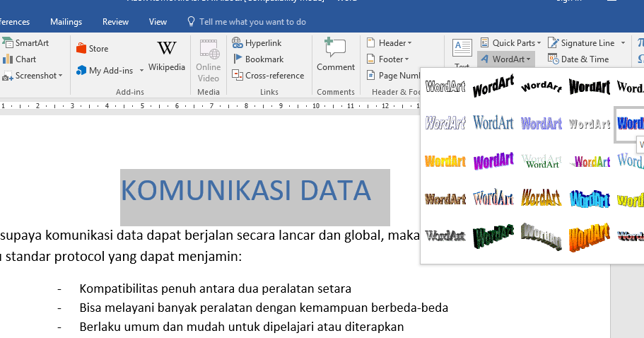The image size is (644, 338).
Task: Insert a Hyperlink
Action: [x=257, y=42]
